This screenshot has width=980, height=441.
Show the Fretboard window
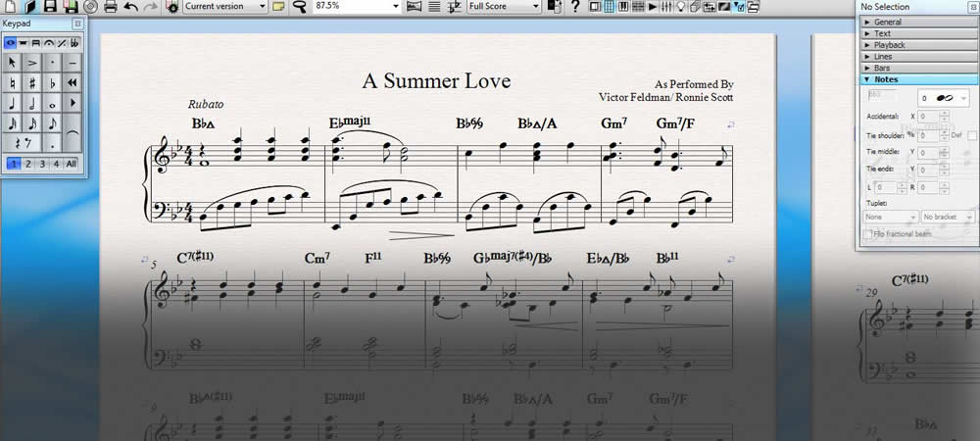coord(638,6)
